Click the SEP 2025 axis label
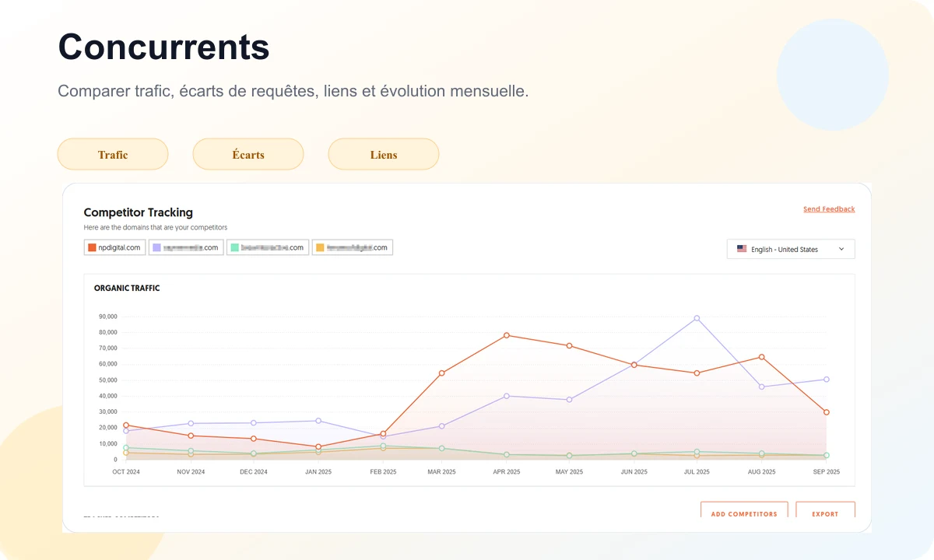This screenshot has width=934, height=560. click(x=827, y=472)
